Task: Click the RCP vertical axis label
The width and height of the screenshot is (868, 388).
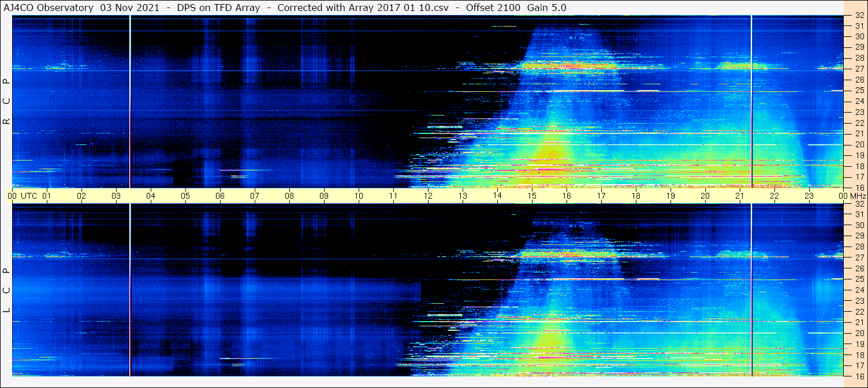Action: (6, 101)
